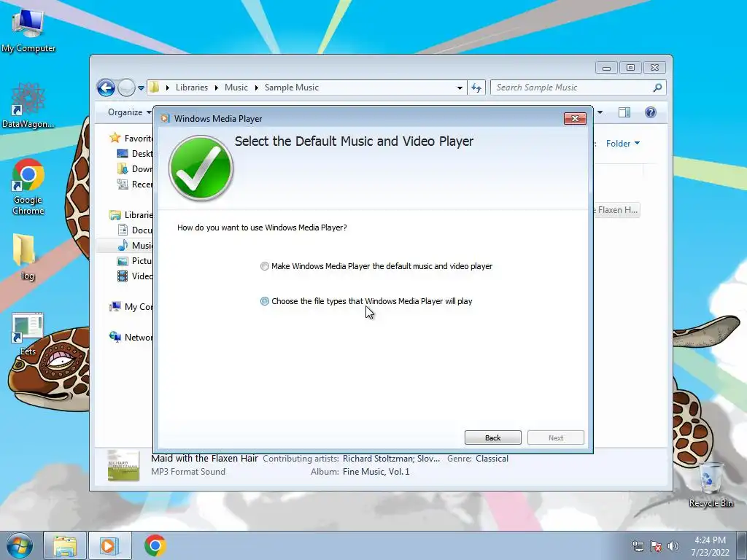Click the Richard Stoltzman contributing artists value
747x560 pixels.
click(391, 459)
